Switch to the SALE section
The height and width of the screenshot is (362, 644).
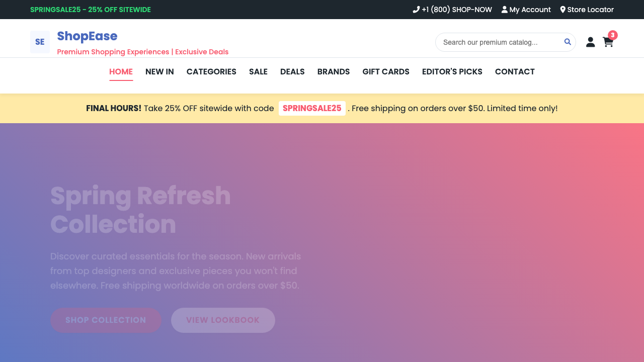(258, 72)
